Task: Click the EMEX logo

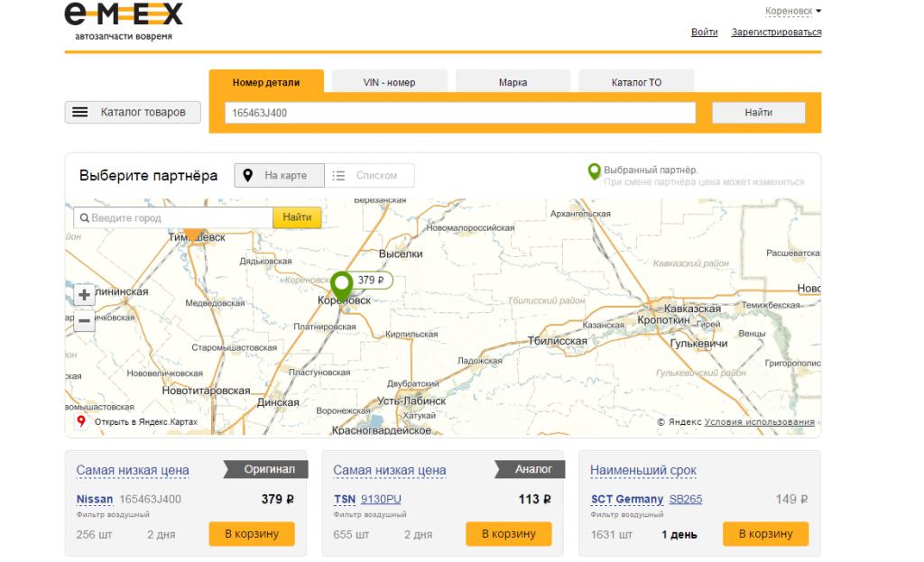Action: (x=124, y=22)
